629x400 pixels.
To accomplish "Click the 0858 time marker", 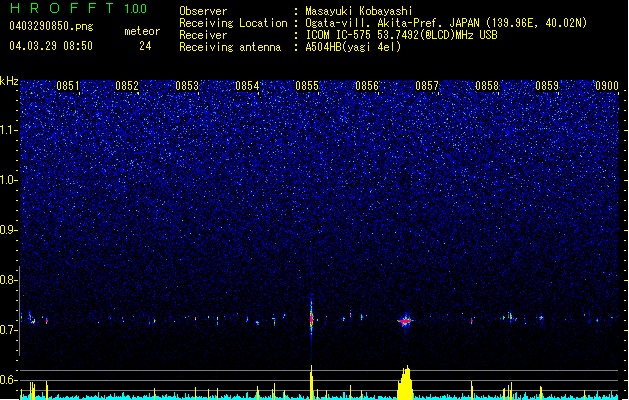I will click(487, 86).
